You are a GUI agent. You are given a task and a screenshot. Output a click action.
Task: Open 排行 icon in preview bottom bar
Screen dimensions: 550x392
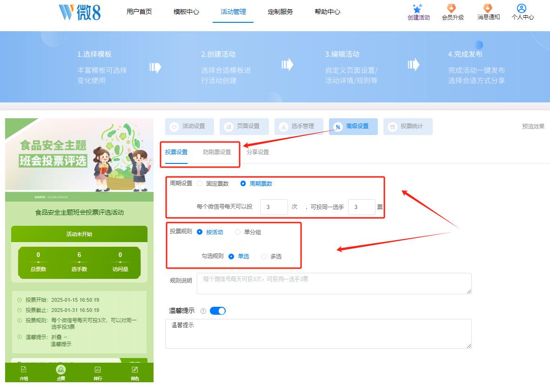(98, 370)
